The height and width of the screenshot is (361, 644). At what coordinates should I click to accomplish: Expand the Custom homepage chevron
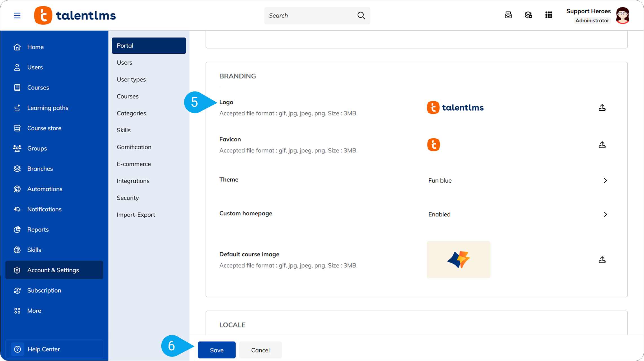(x=605, y=215)
